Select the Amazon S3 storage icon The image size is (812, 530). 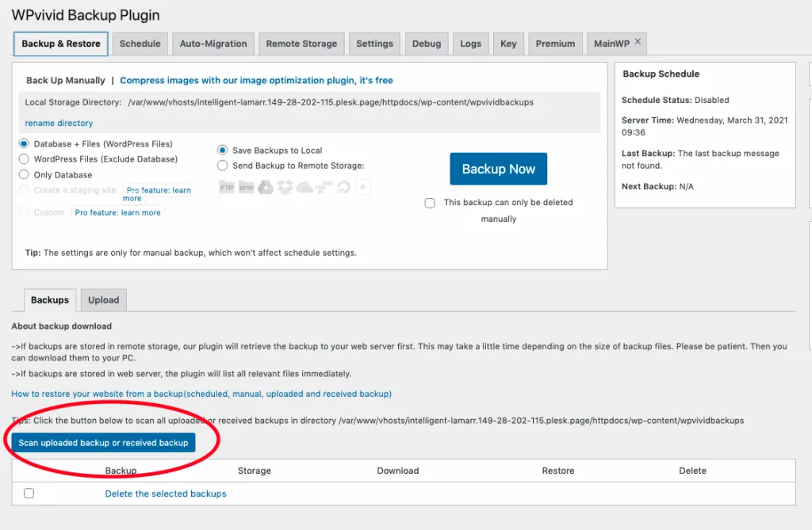[x=323, y=187]
